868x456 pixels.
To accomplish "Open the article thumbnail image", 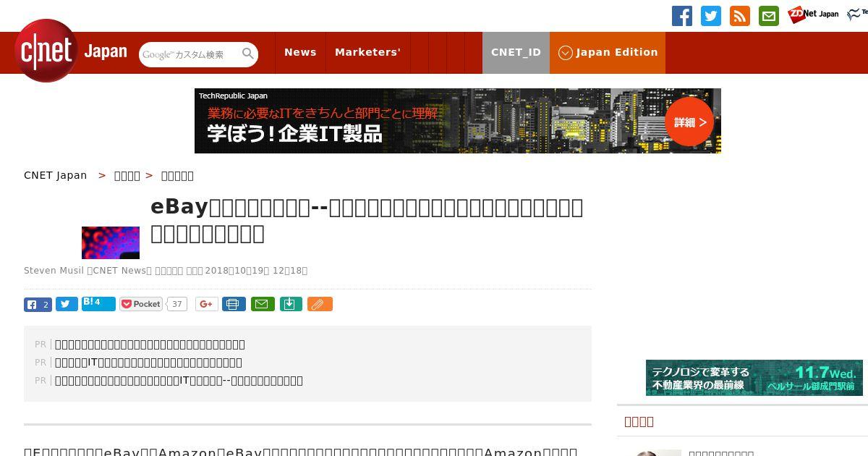I will click(x=111, y=242).
